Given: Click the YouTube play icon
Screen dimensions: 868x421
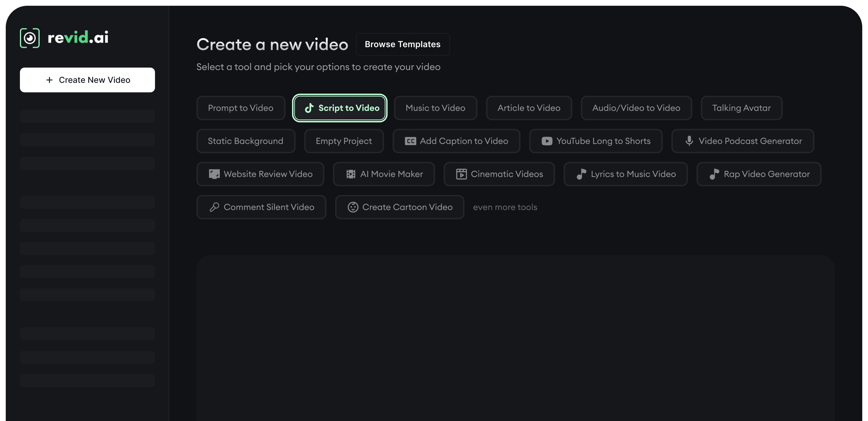Looking at the screenshot, I should pos(547,141).
